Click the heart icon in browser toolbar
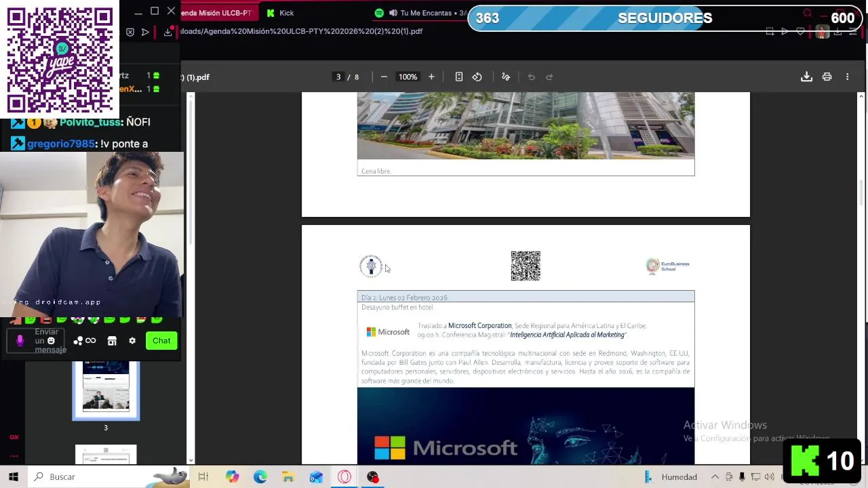868x488 pixels. click(x=800, y=31)
